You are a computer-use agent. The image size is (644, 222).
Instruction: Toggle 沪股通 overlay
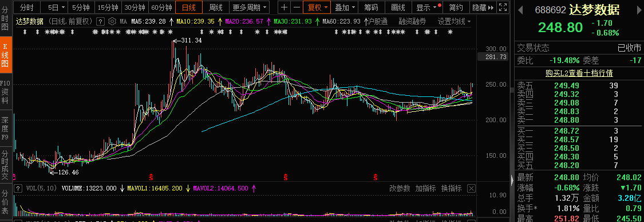(377, 21)
